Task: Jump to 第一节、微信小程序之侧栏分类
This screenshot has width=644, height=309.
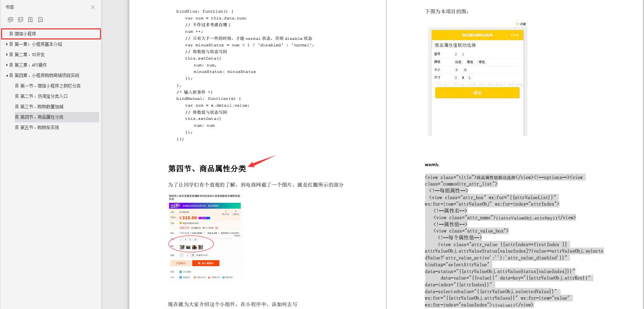Action: 50,86
